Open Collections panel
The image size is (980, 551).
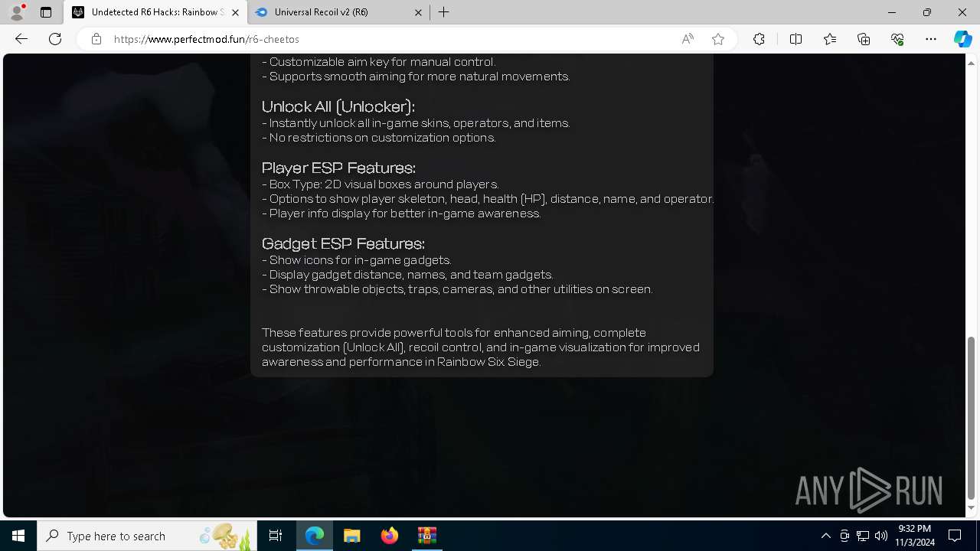[864, 39]
